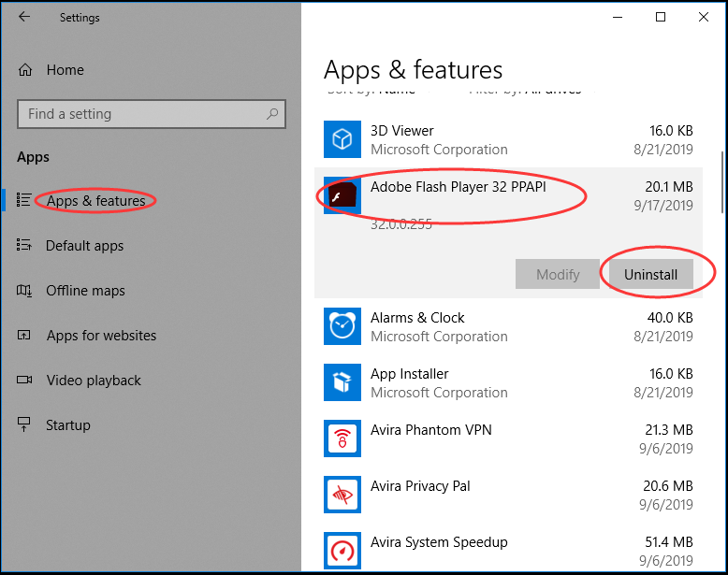728x575 pixels.
Task: Select the Default apps sidebar icon
Action: coord(23,245)
